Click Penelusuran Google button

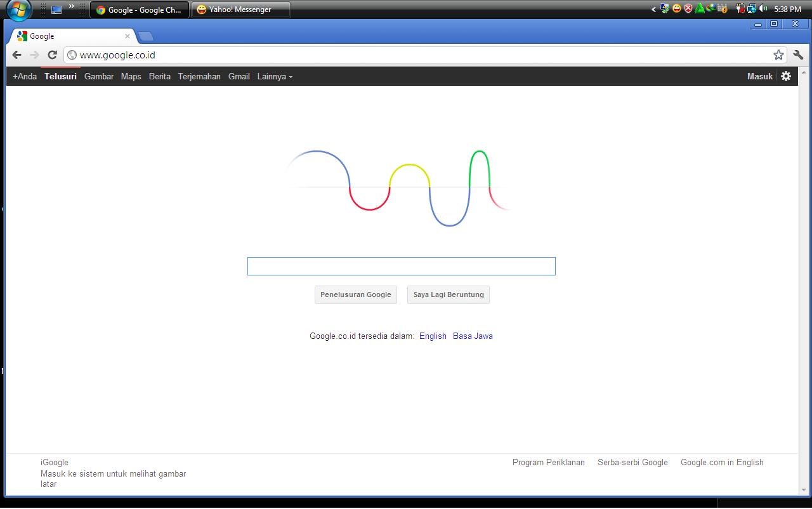pos(356,294)
